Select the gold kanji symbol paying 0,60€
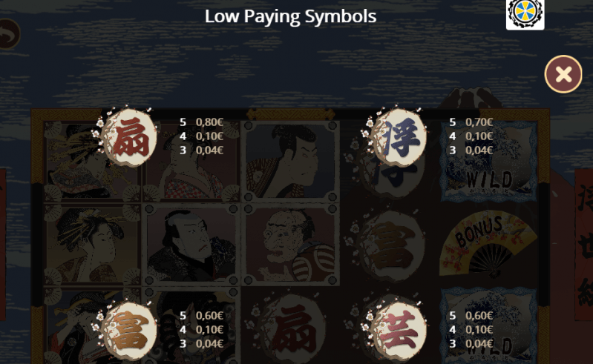The width and height of the screenshot is (593, 364). tap(130, 331)
